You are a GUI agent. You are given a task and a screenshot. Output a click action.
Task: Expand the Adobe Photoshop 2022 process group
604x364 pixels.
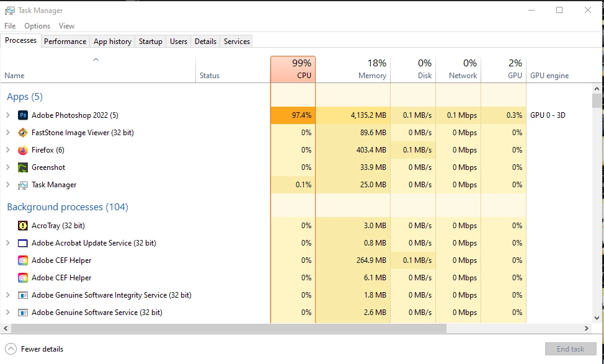tap(7, 115)
